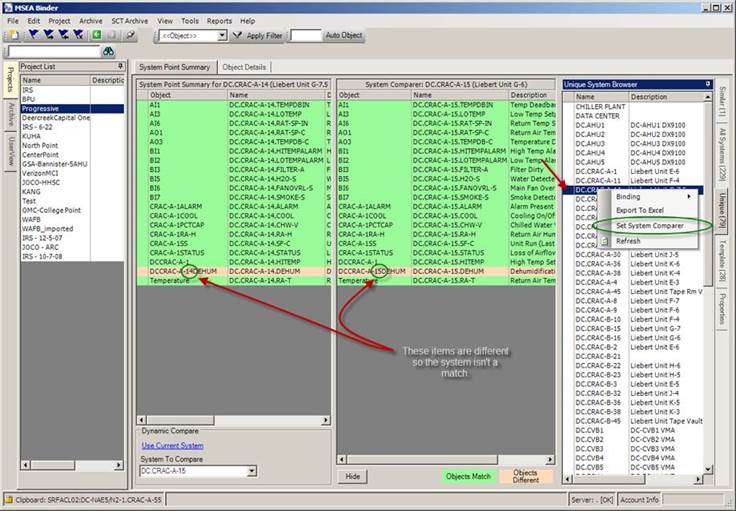Click the pin icon on Project List panel
The height and width of the screenshot is (511, 736).
(120, 66)
